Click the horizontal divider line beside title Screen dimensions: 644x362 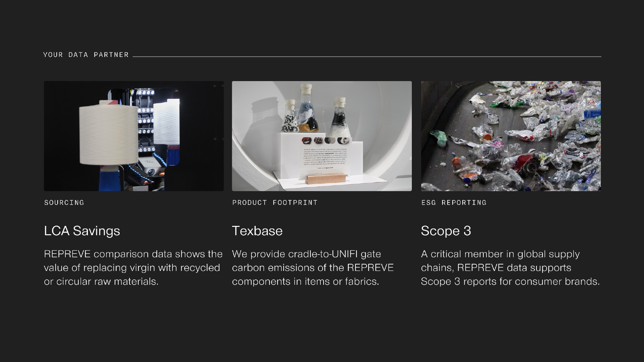[x=367, y=57]
